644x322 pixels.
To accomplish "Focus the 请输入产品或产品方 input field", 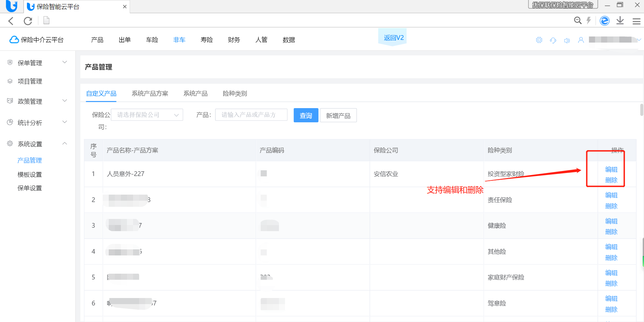I will click(251, 115).
